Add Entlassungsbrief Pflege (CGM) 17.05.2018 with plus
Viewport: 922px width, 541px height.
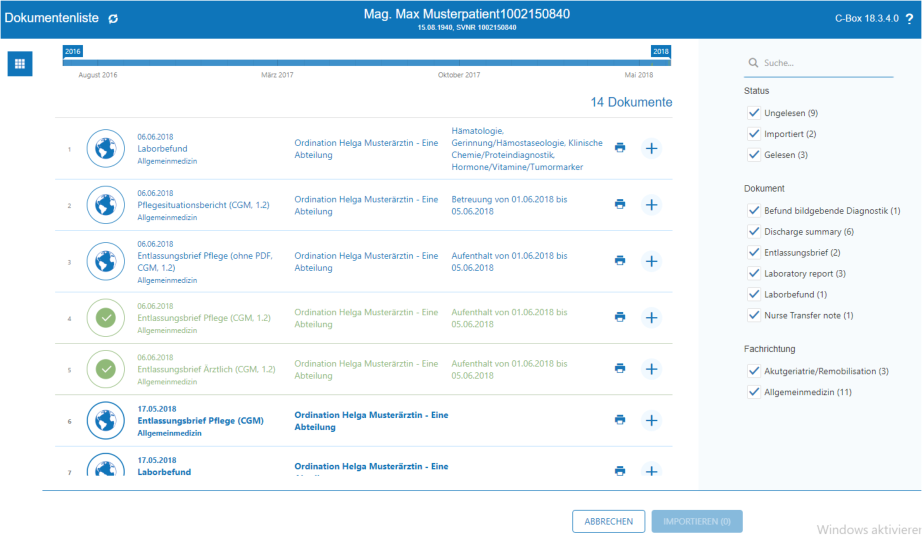[651, 420]
